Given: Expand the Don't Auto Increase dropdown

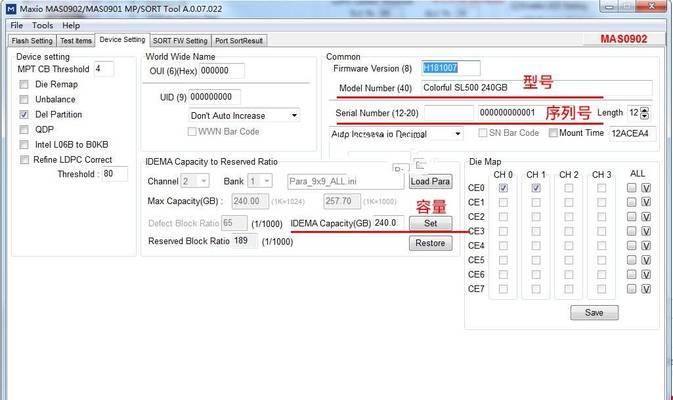Looking at the screenshot, I should pyautogui.click(x=244, y=115).
